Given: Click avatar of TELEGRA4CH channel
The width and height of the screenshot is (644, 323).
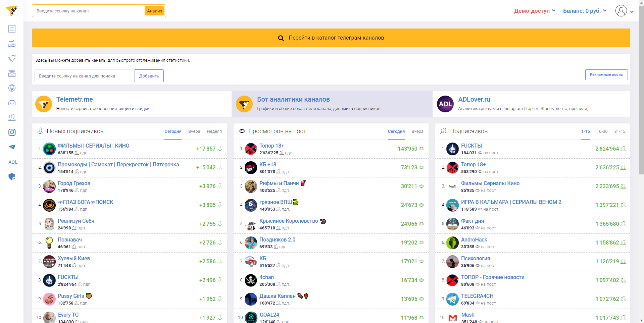Looking at the screenshot, I should point(452,299).
